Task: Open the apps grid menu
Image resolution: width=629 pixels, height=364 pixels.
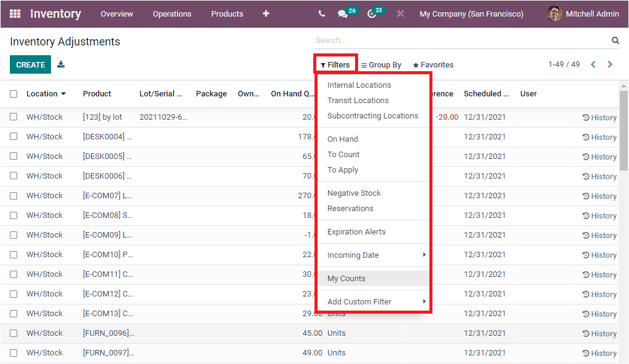Action: point(14,14)
